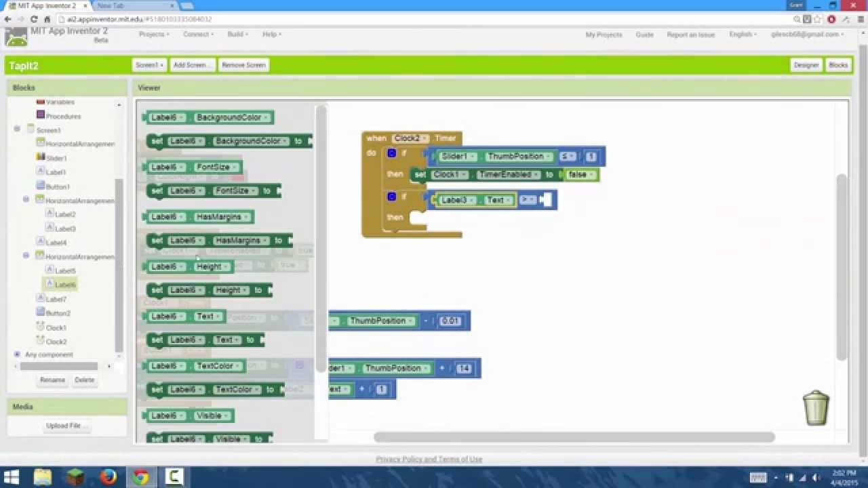Open the English language dropdown
The height and width of the screenshot is (488, 868).
(743, 35)
